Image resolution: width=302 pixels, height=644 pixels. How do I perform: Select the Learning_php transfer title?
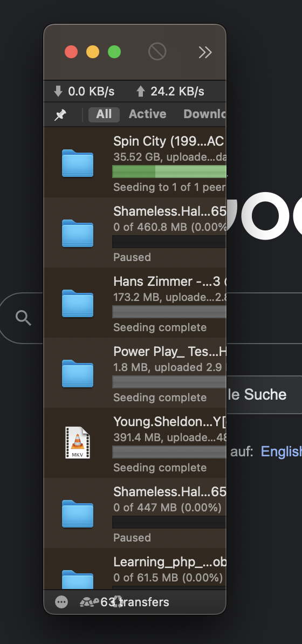[x=169, y=561]
